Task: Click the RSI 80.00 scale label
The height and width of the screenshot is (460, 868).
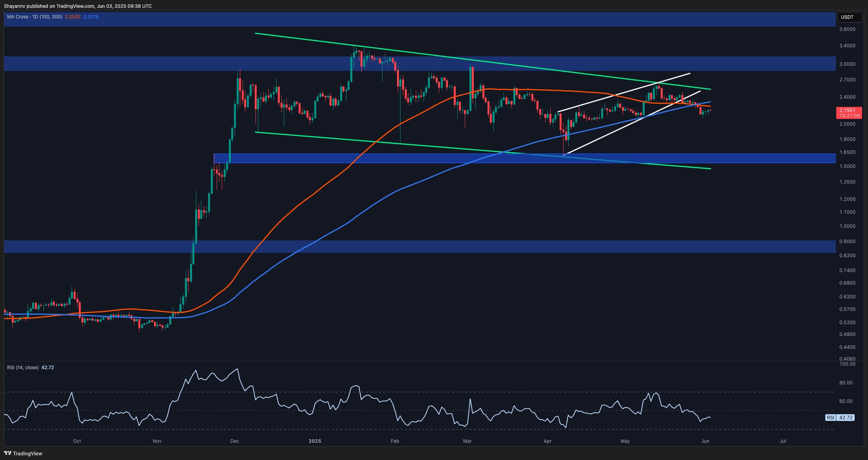Action: tap(846, 383)
